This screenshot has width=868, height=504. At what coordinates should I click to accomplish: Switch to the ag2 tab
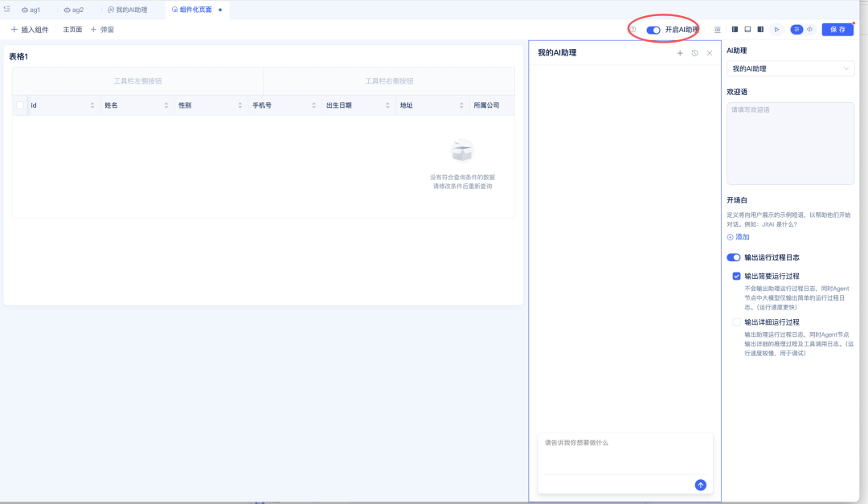(73, 10)
